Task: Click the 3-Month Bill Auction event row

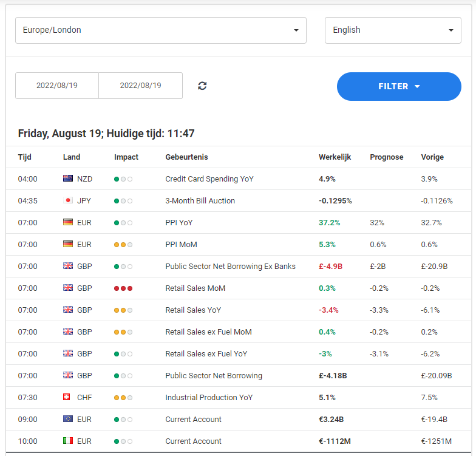Action: point(238,200)
